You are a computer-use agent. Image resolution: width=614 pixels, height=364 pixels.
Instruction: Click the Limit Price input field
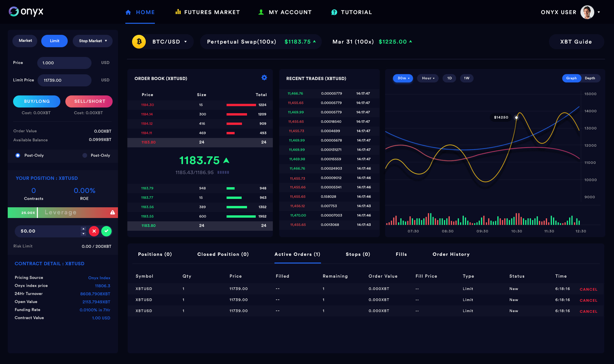point(64,80)
